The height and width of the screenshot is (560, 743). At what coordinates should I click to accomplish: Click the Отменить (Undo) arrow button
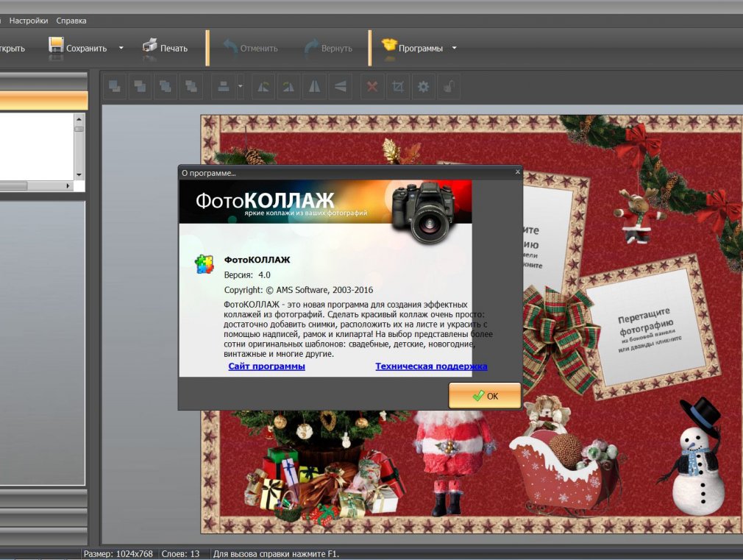tap(250, 48)
